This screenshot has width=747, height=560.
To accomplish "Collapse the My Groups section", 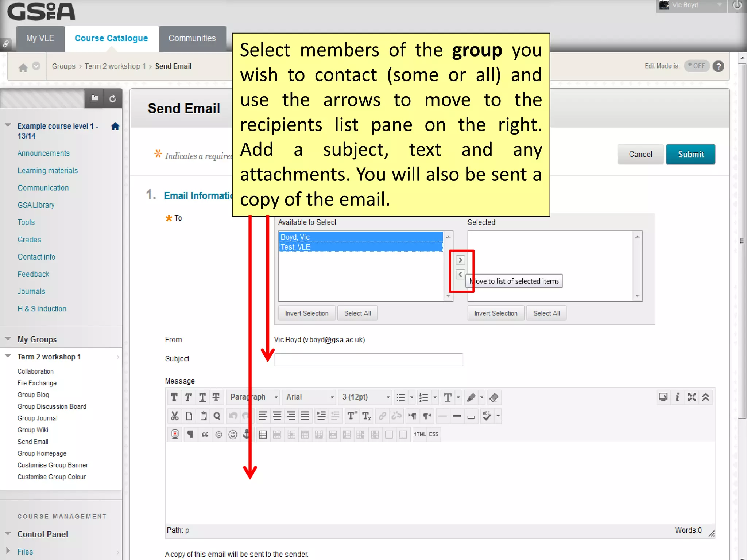I will pyautogui.click(x=8, y=339).
